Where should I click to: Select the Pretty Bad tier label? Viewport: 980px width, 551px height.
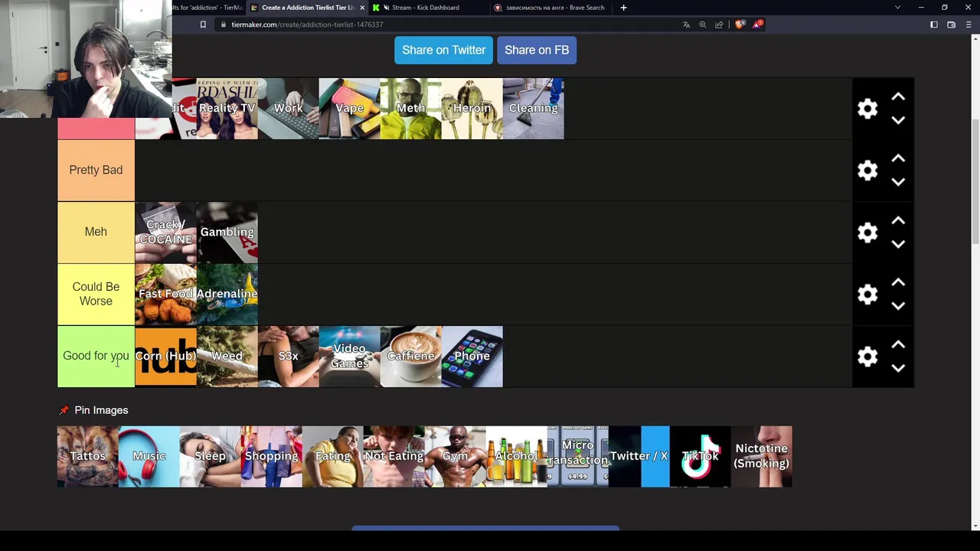[x=96, y=170]
